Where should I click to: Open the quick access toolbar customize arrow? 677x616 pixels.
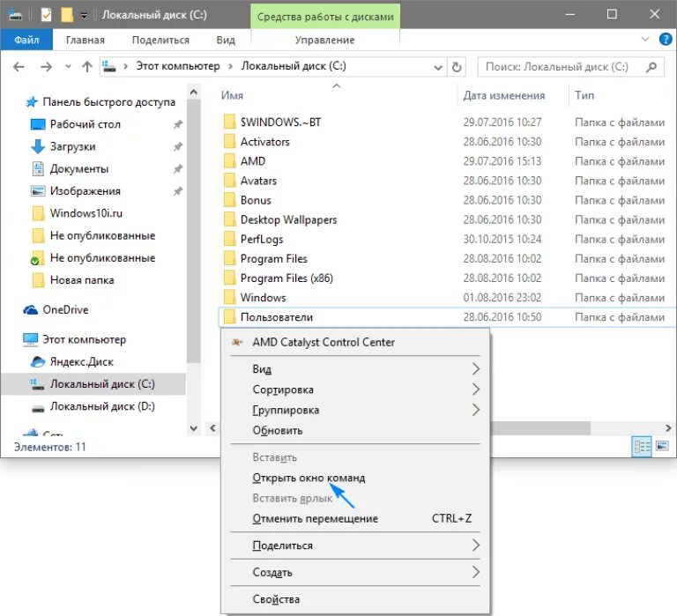pyautogui.click(x=85, y=16)
